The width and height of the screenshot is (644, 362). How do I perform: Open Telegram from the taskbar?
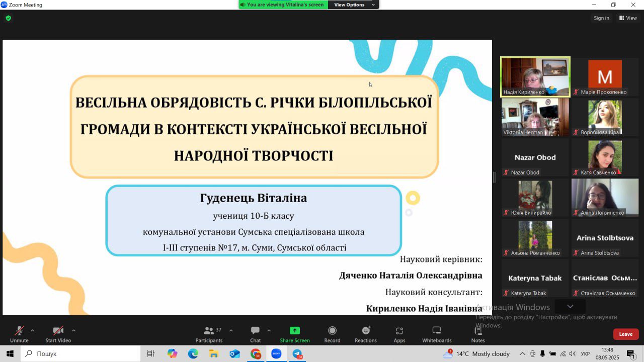coord(297,354)
